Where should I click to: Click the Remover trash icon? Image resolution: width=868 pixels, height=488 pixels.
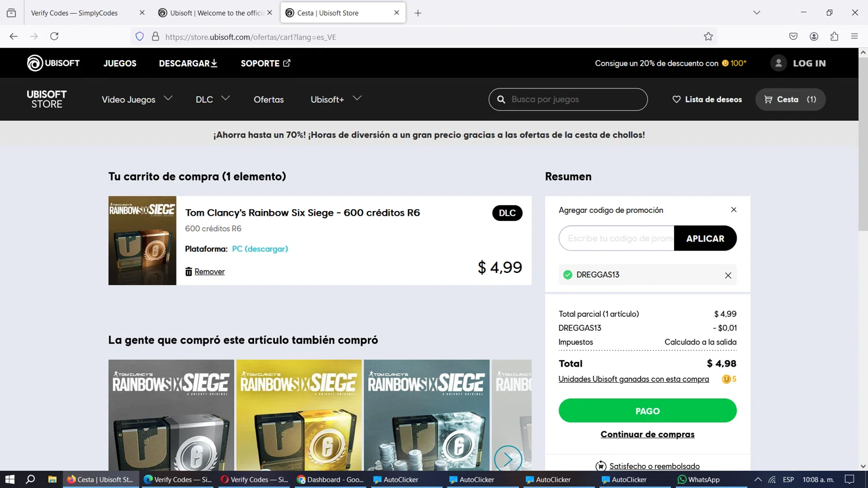189,271
